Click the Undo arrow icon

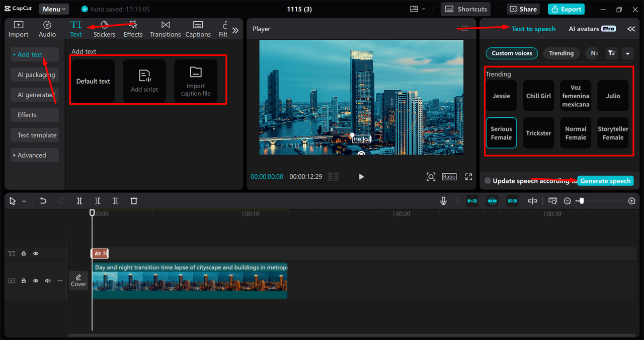coord(43,201)
